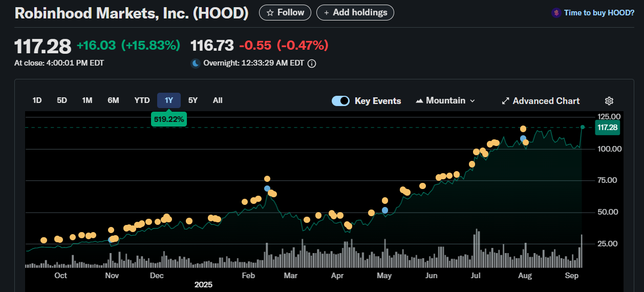Click the topmost yellow event marker in February
Screen dimensions: 644x292
pyautogui.click(x=267, y=179)
